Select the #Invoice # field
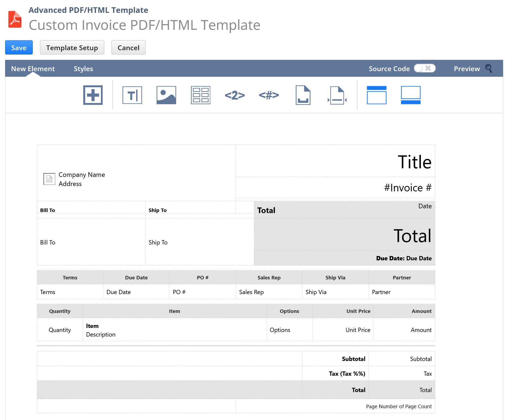The width and height of the screenshot is (505, 420). pos(408,188)
